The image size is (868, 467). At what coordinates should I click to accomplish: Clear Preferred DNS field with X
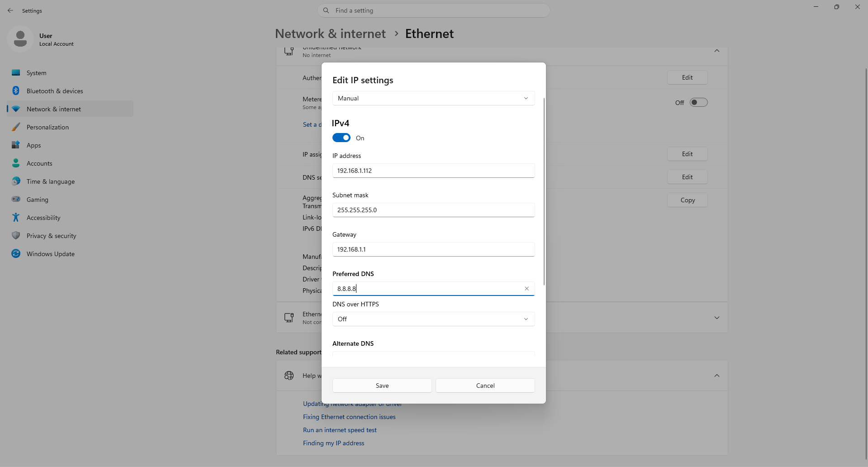click(526, 289)
